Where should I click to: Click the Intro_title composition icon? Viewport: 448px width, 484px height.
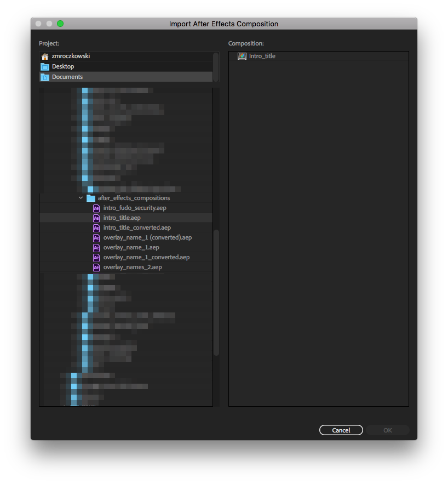coord(242,56)
